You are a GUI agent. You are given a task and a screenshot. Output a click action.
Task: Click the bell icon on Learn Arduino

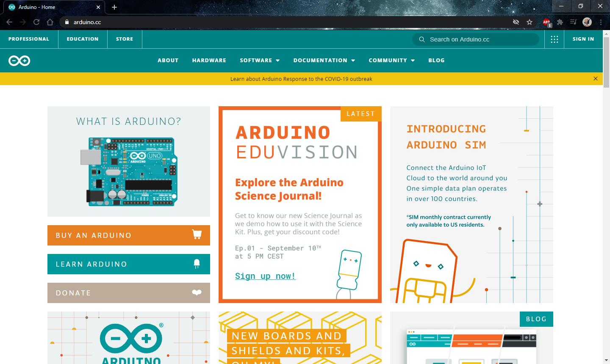(x=197, y=264)
